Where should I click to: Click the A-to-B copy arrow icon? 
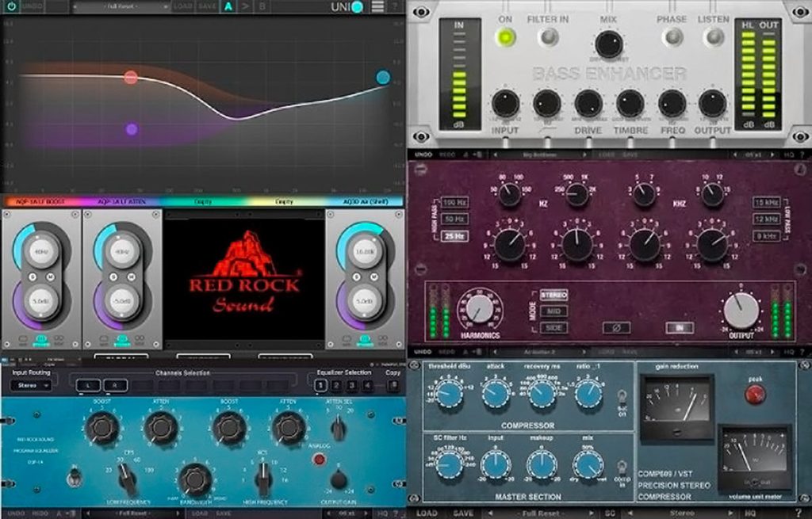(x=246, y=6)
